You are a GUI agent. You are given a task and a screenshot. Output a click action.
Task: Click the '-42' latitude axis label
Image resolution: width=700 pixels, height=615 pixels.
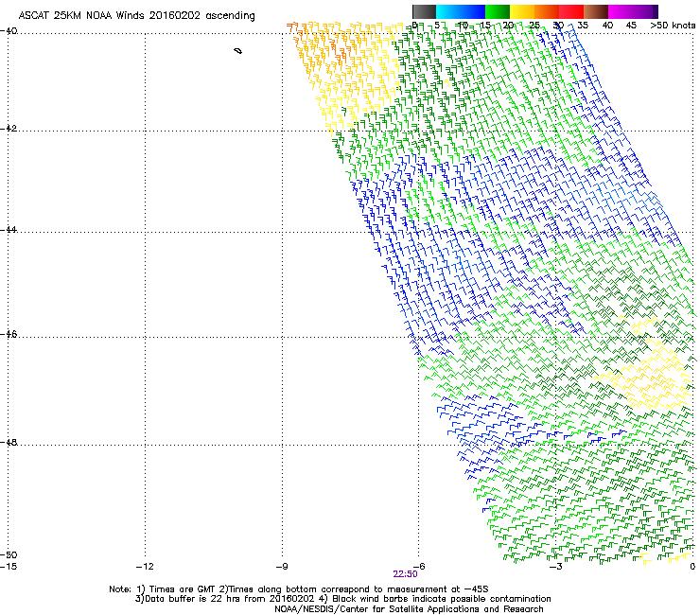coord(9,128)
